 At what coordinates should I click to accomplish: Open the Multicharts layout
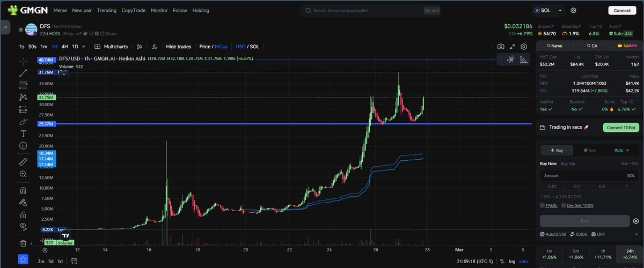pyautogui.click(x=112, y=47)
